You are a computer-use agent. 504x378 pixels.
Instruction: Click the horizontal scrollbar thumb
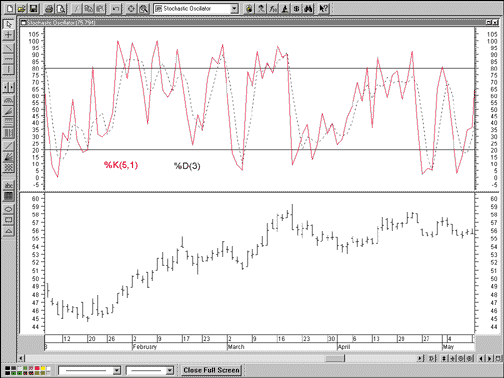[x=335, y=358]
